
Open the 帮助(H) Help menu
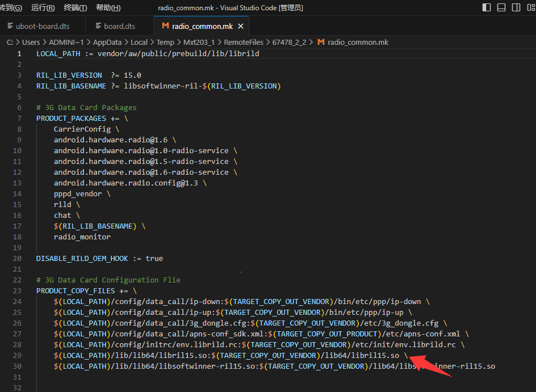point(108,7)
